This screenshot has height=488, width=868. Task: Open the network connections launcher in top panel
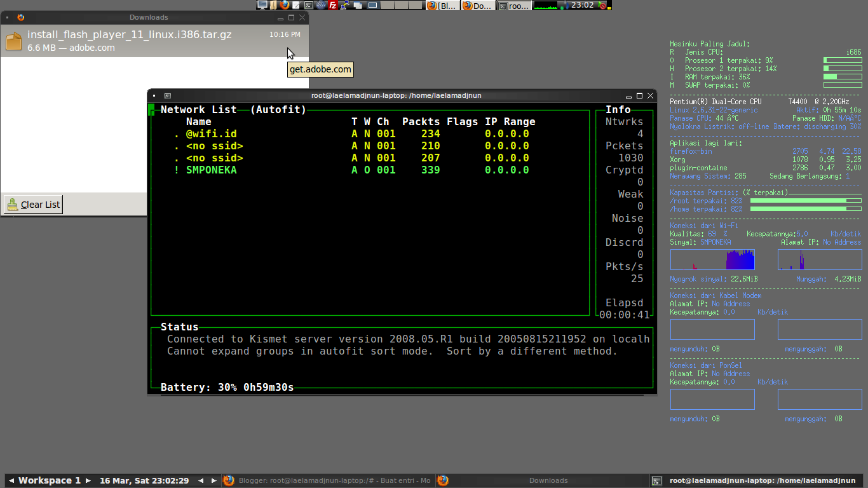[x=345, y=5]
